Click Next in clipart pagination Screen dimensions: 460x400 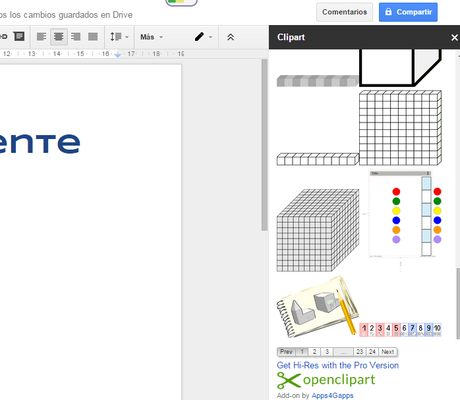(388, 352)
